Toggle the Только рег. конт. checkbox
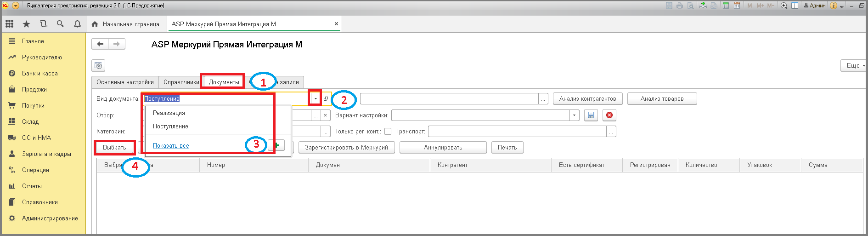Screen dimensions: 868x236 pos(388,132)
